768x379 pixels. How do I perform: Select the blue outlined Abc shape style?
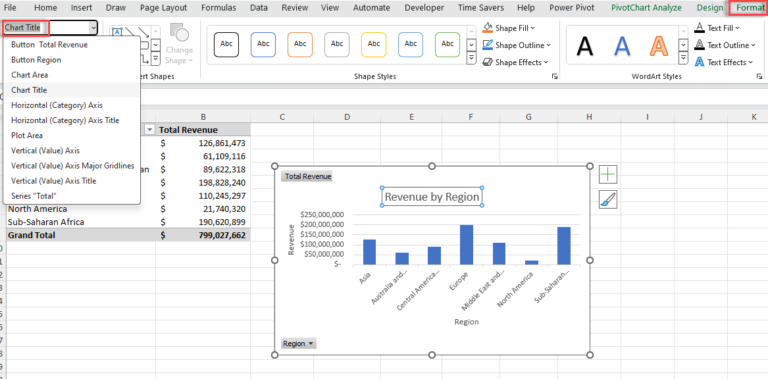(x=263, y=44)
